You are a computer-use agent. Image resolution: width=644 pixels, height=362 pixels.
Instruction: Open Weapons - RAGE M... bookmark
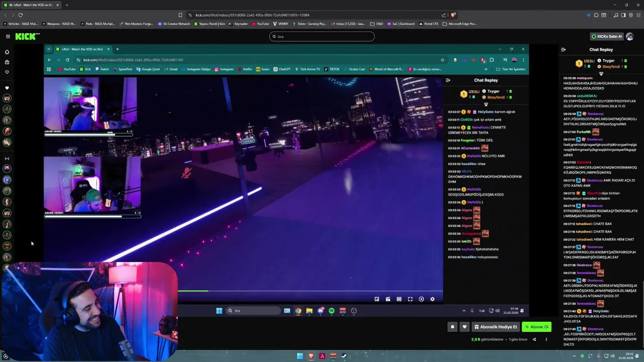tap(59, 24)
